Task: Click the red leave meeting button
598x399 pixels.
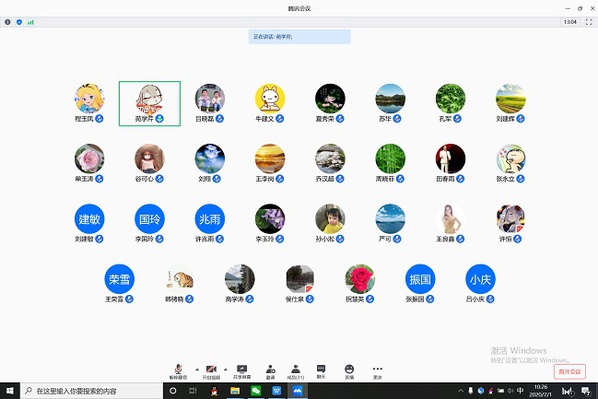Action: 570,372
